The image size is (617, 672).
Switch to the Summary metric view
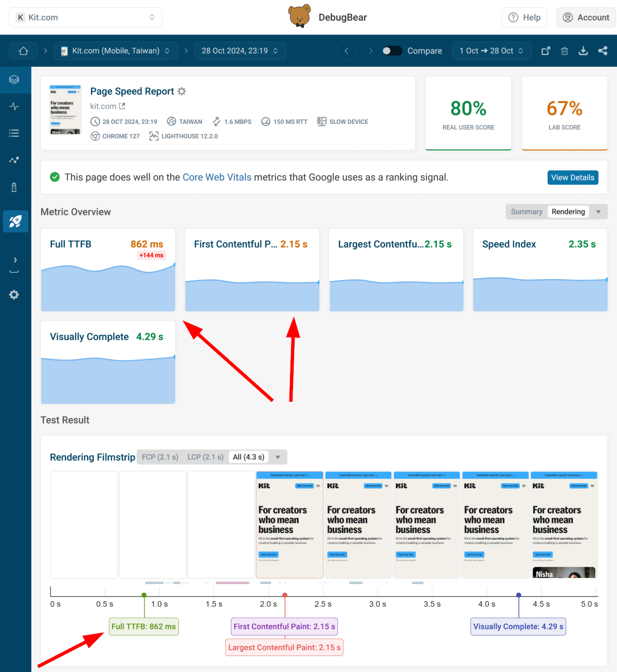pos(527,212)
